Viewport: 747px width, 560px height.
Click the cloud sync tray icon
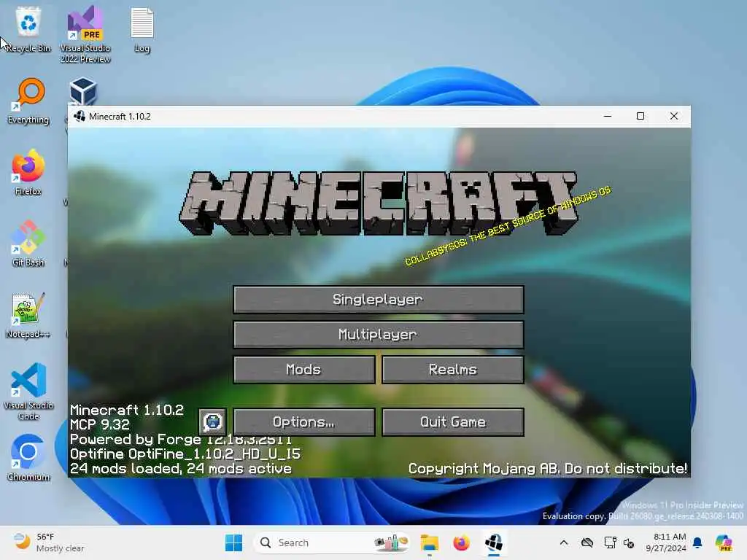(x=587, y=542)
